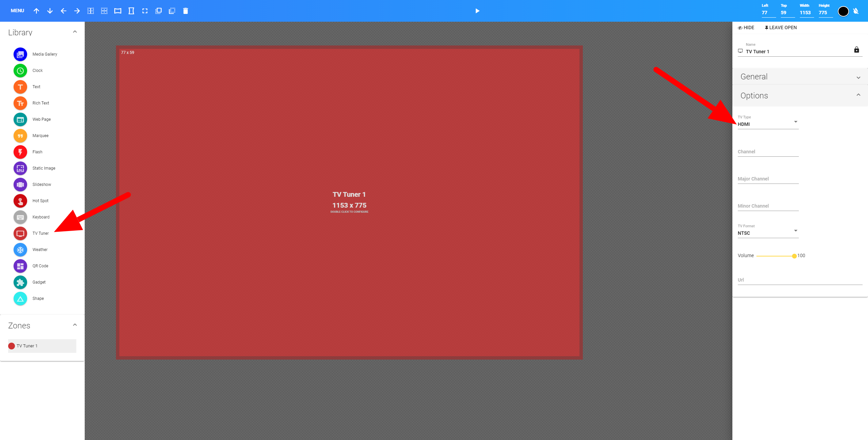Toggle the lock icon beside Name

click(856, 50)
